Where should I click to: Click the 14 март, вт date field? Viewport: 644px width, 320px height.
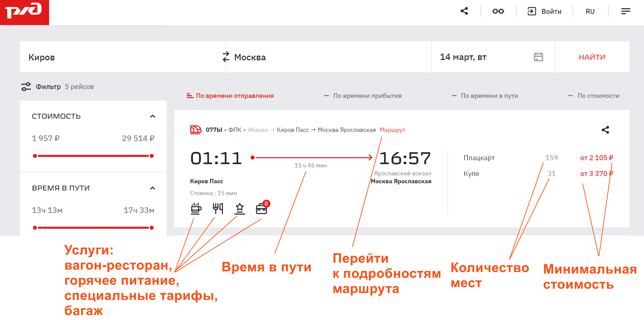[x=493, y=57]
